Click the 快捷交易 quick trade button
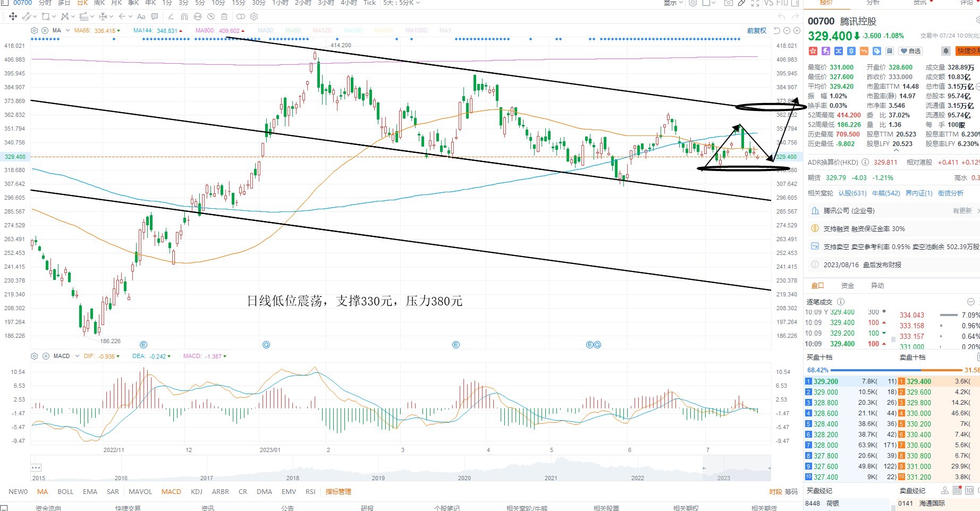 pos(968,51)
